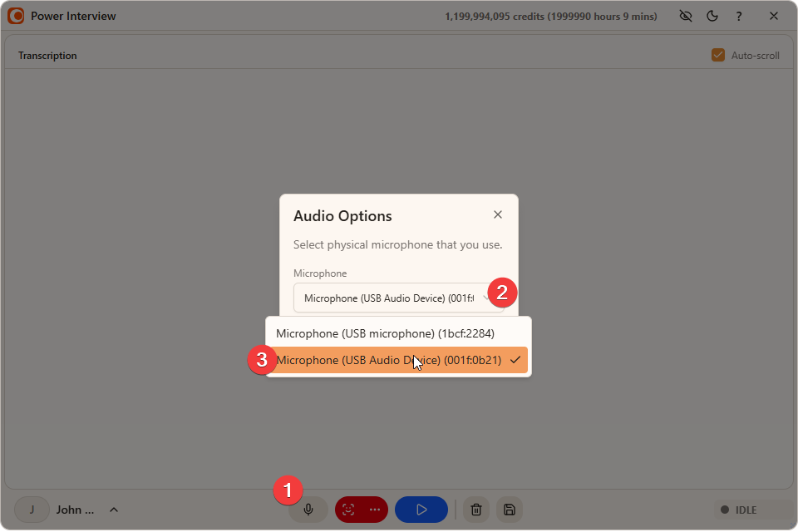Close the Audio Options dialog
This screenshot has height=532, width=798.
click(498, 214)
